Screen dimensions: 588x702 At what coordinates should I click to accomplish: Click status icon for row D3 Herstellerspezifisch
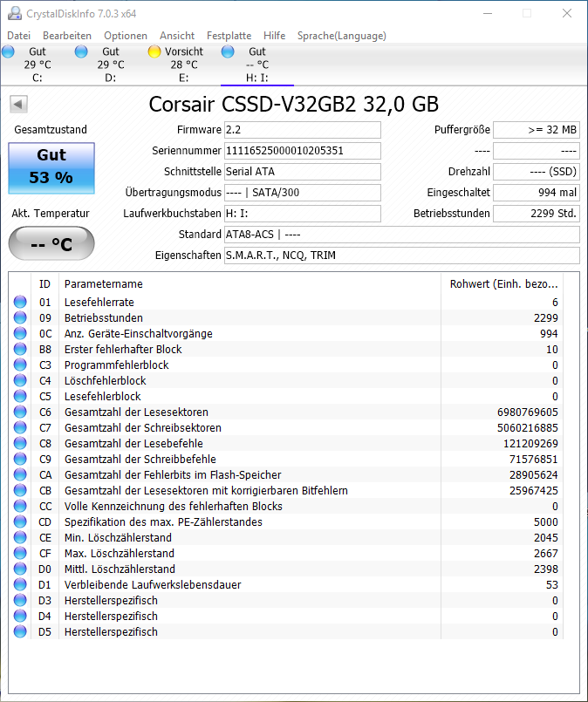(20, 600)
